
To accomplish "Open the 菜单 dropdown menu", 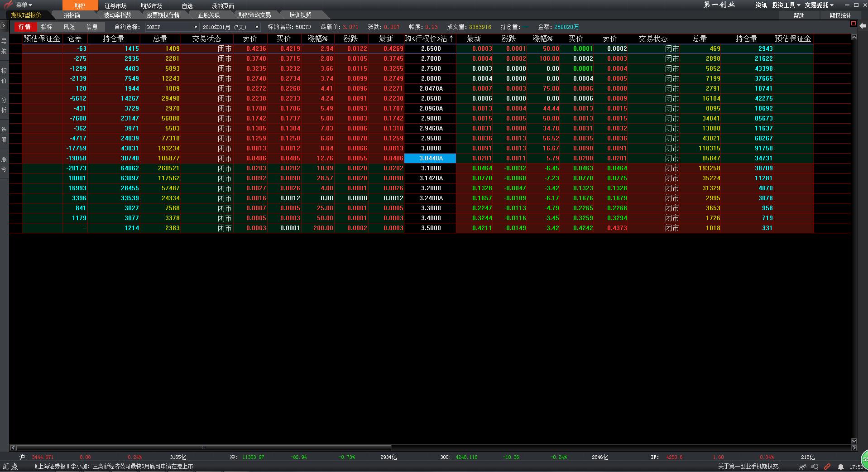I will [x=24, y=5].
